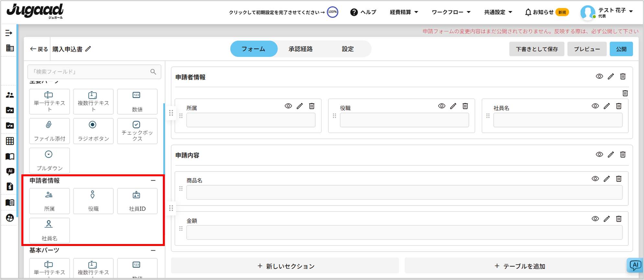644x280 pixels.
Task: Click the 100% setup progress circle
Action: pos(332,12)
